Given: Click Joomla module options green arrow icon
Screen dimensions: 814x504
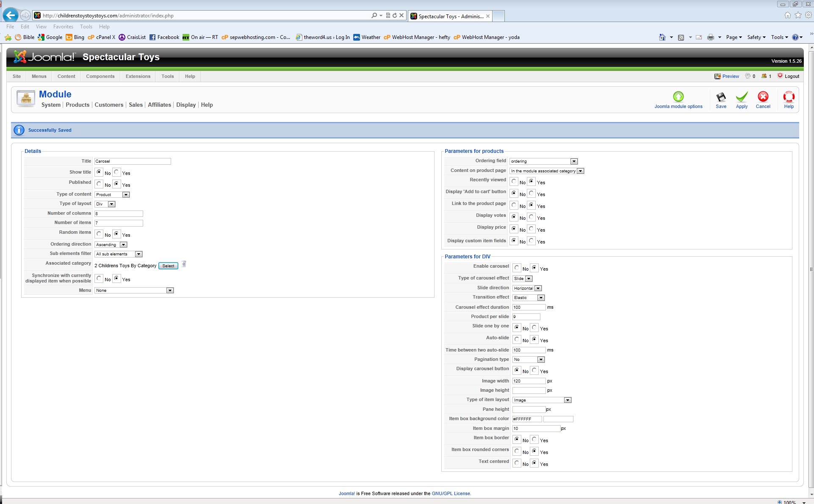Looking at the screenshot, I should (x=678, y=97).
